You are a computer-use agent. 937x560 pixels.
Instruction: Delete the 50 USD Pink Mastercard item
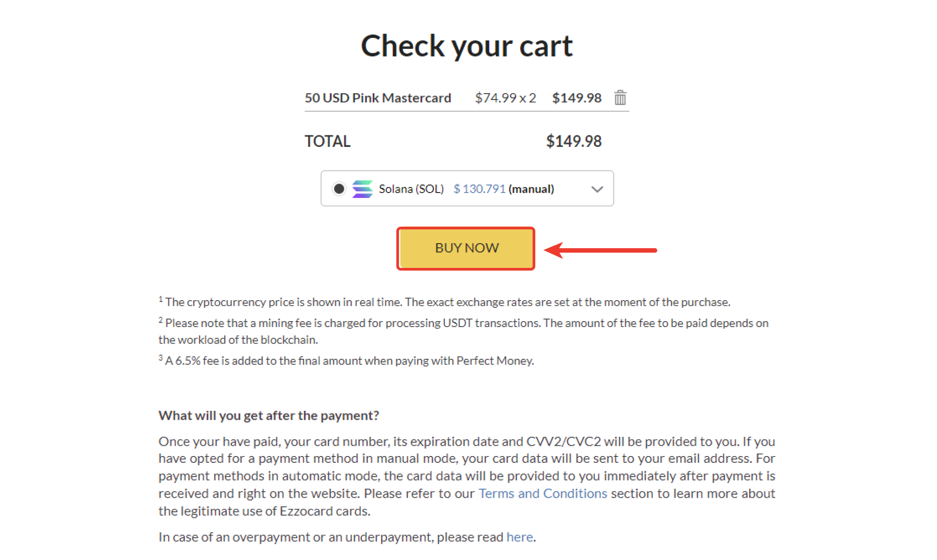(620, 97)
